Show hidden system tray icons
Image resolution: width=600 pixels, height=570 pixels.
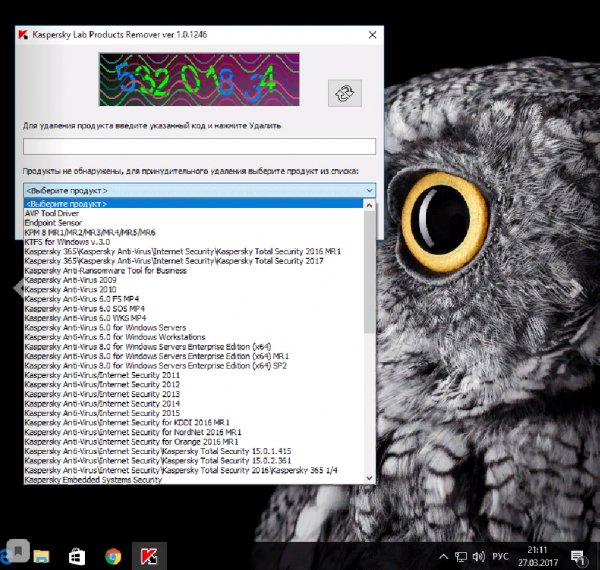[x=443, y=556]
